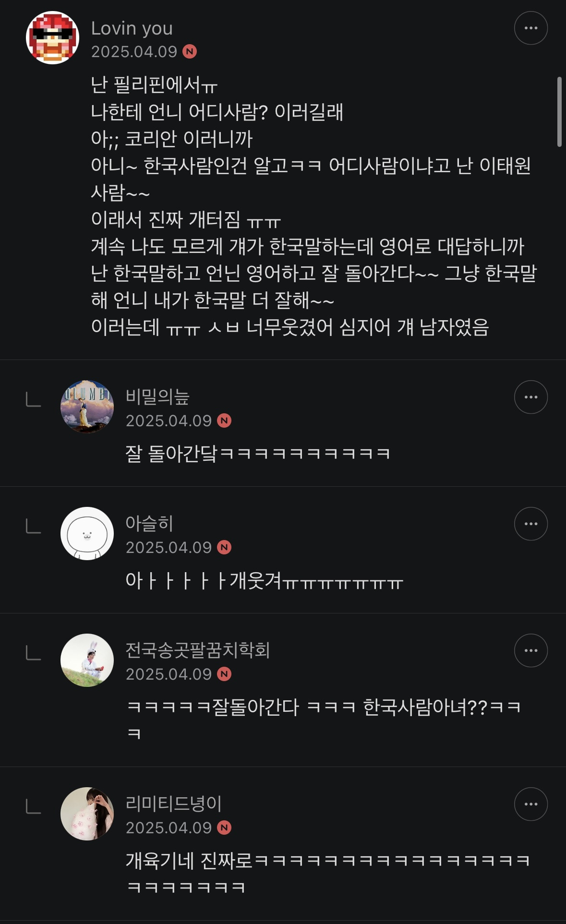Open more options on 아슬희's reply
This screenshot has height=924, width=566.
coord(530,524)
